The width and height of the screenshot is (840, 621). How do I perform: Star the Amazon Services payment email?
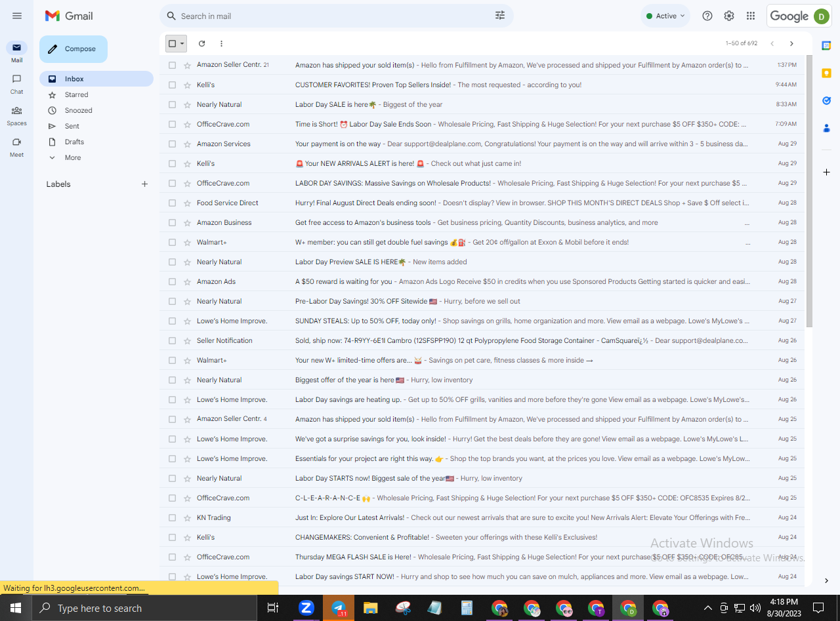tap(188, 144)
